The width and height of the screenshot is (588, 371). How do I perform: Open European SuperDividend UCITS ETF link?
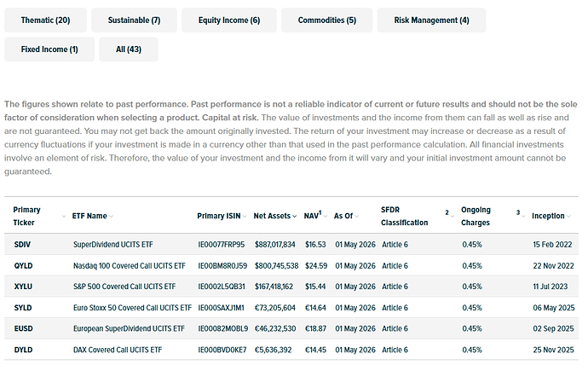point(129,328)
